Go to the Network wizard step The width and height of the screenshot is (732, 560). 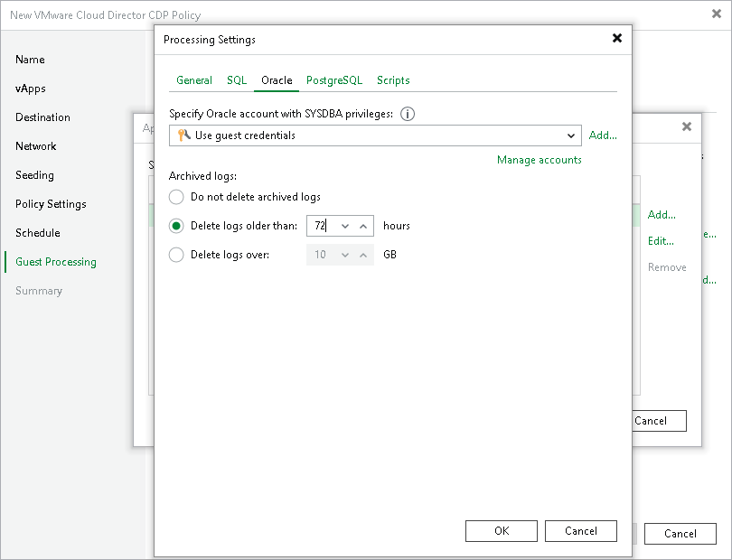click(35, 146)
